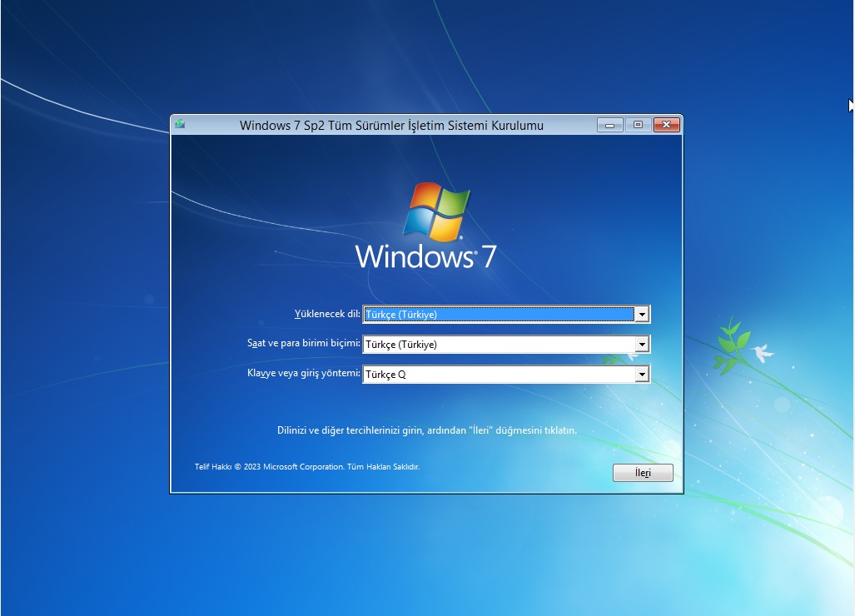The width and height of the screenshot is (855, 616).
Task: Click the green leaf branch on the wallpaper
Action: pos(728,341)
